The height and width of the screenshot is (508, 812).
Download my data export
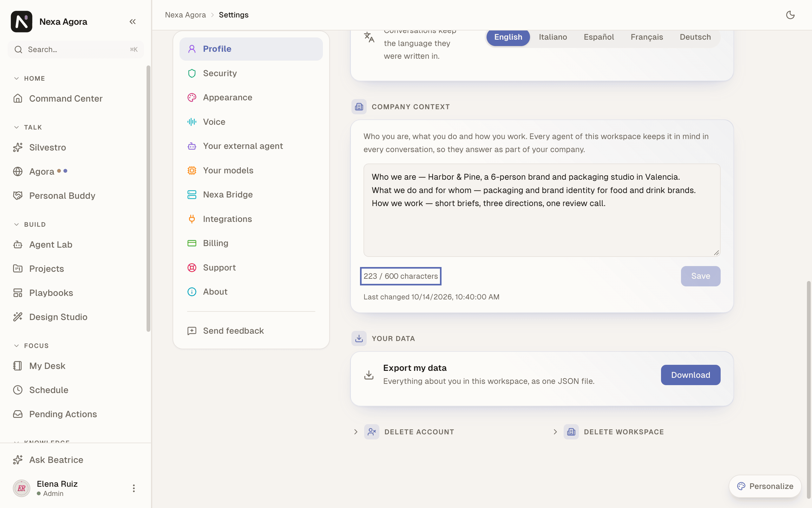click(691, 375)
